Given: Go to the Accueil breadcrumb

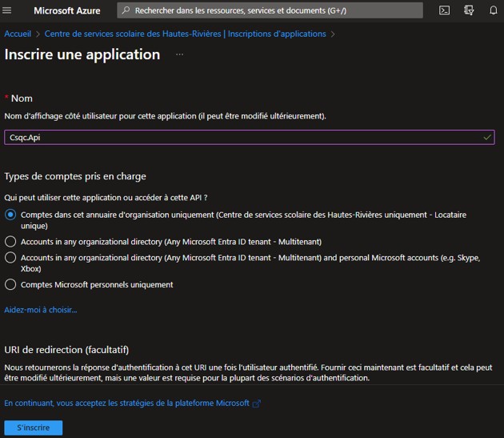Looking at the screenshot, I should (x=18, y=34).
